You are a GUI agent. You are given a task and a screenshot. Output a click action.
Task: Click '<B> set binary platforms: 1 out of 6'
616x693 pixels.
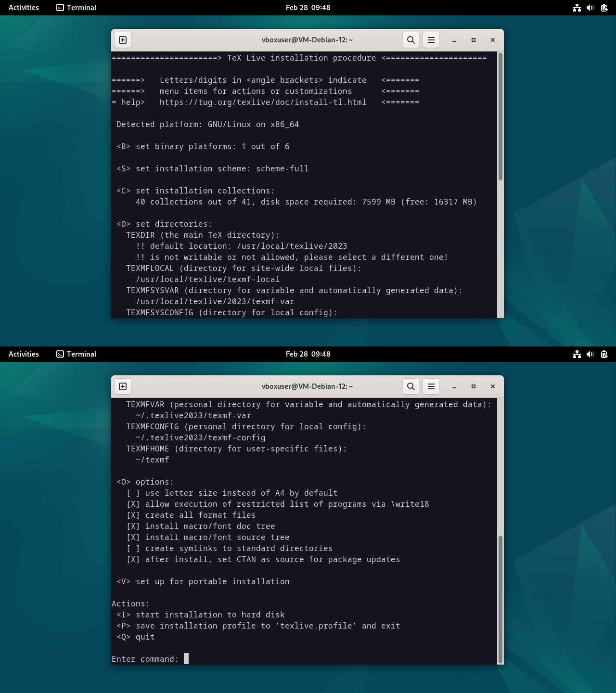pyautogui.click(x=203, y=146)
